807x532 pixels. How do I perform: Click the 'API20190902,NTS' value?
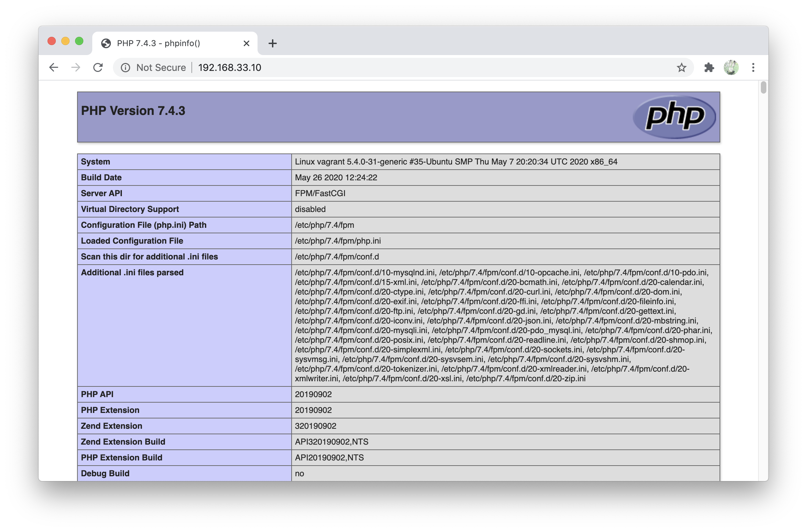click(x=329, y=458)
